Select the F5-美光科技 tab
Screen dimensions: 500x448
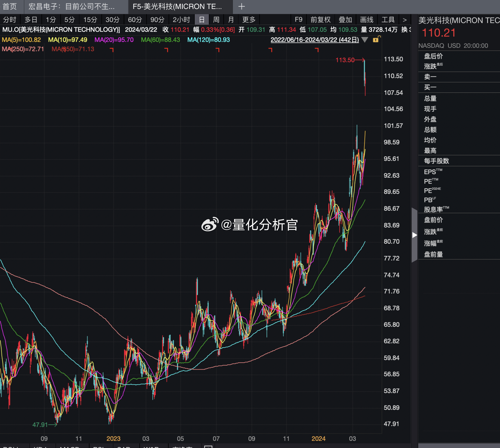click(177, 6)
